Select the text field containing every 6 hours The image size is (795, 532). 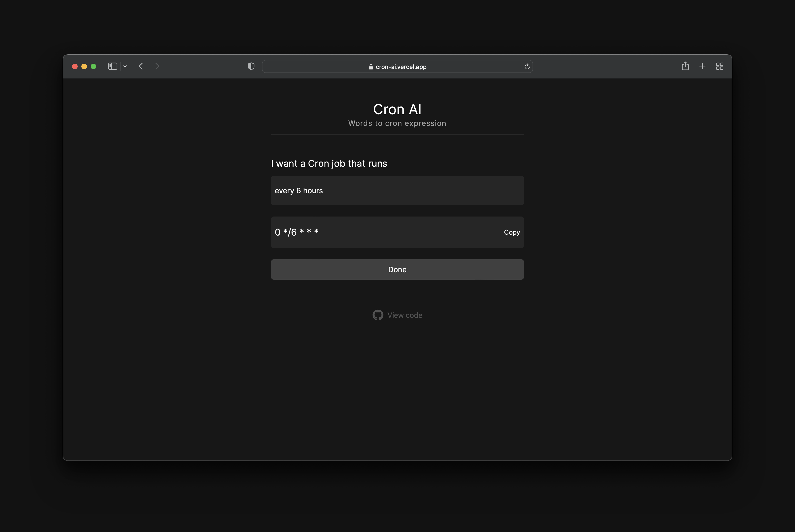(x=397, y=190)
